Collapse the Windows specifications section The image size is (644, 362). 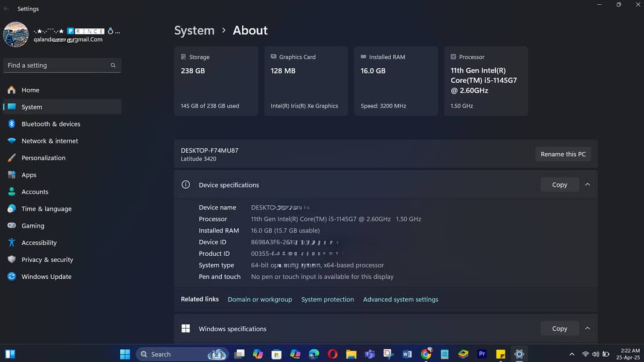point(587,329)
